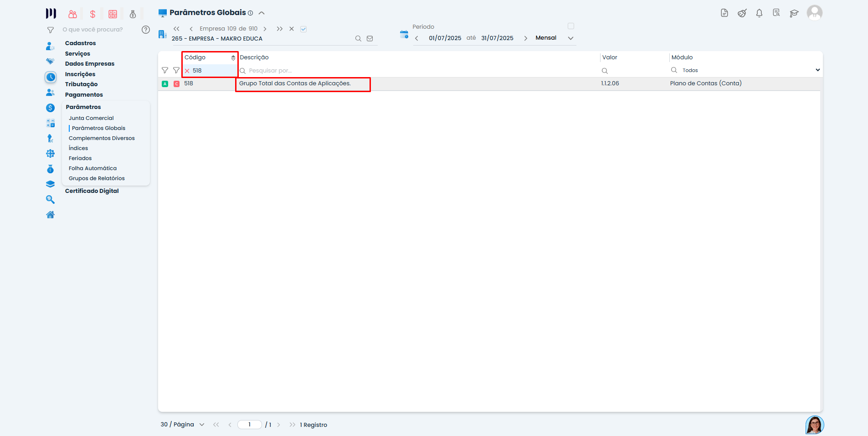Screen dimensions: 868x436
Task: Click Certificado Digital in the sidebar
Action: pyautogui.click(x=92, y=191)
